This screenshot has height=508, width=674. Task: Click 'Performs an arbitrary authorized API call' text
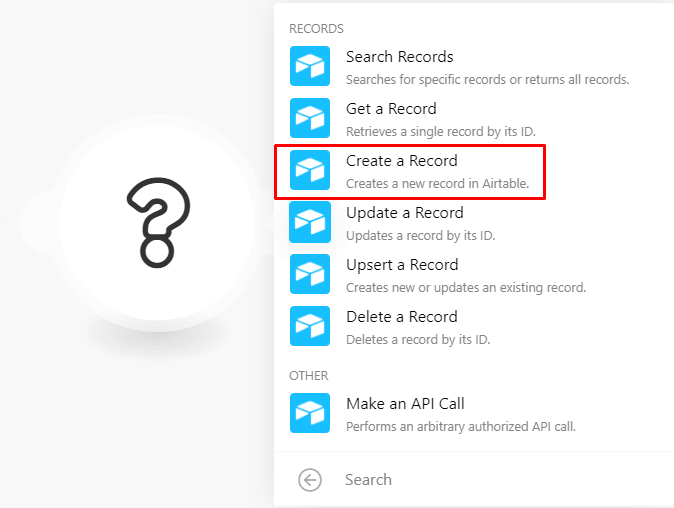pyautogui.click(x=461, y=427)
